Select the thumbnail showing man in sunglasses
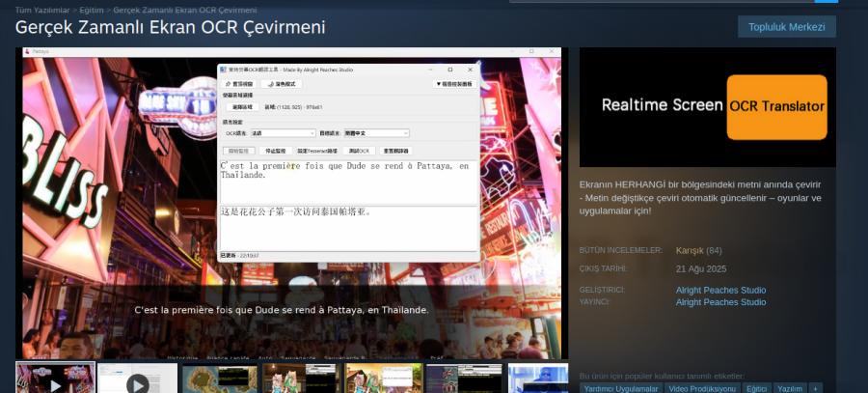The width and height of the screenshot is (868, 393). pos(538,379)
